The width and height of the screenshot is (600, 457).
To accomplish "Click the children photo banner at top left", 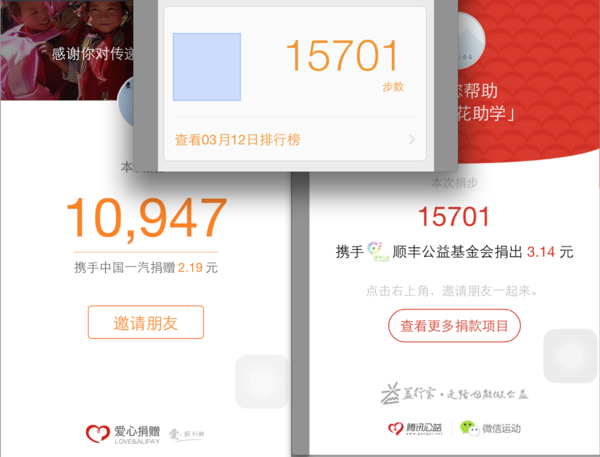I will [x=67, y=50].
